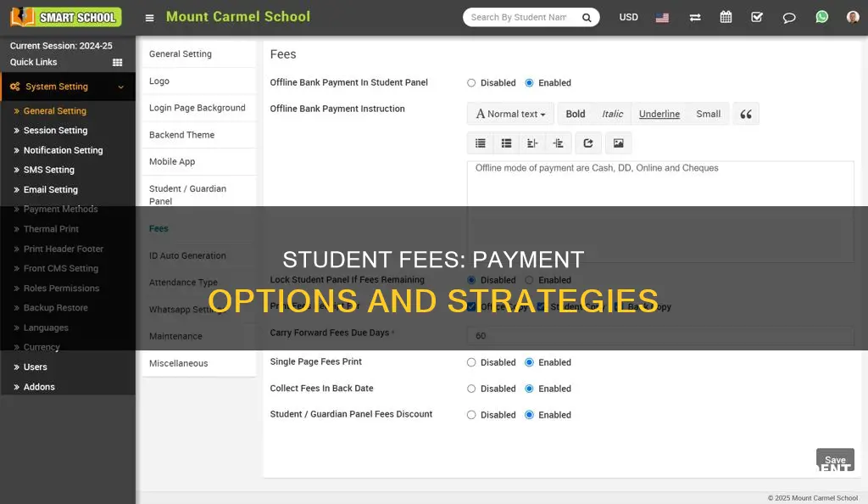This screenshot has height=504, width=868.
Task: Apply Small text formatting in editor
Action: click(708, 114)
